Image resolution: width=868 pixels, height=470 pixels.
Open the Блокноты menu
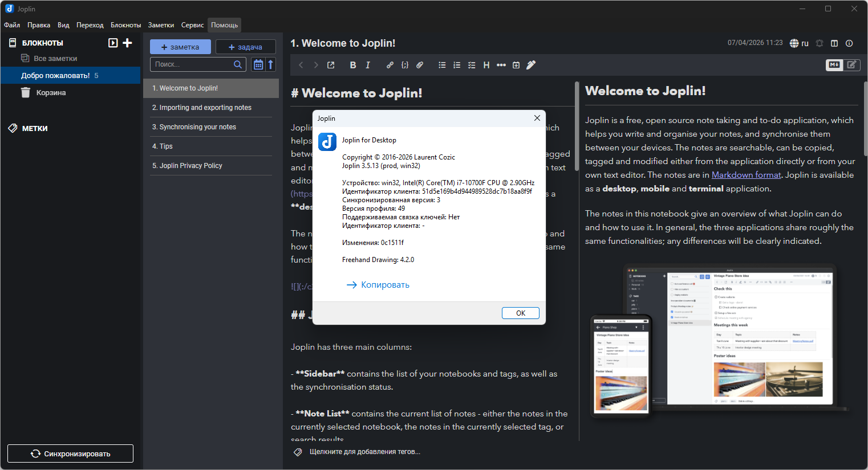[x=125, y=25]
